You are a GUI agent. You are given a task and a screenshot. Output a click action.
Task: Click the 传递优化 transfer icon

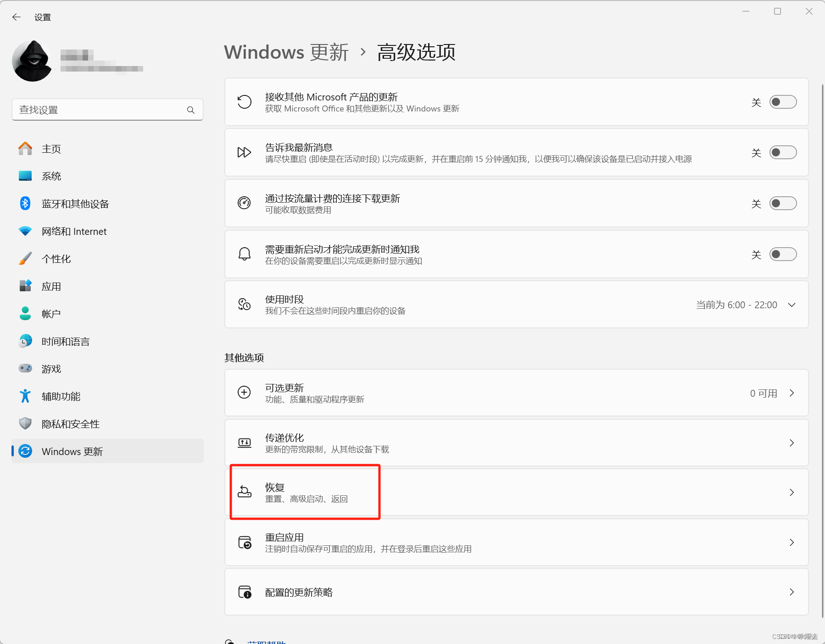244,443
